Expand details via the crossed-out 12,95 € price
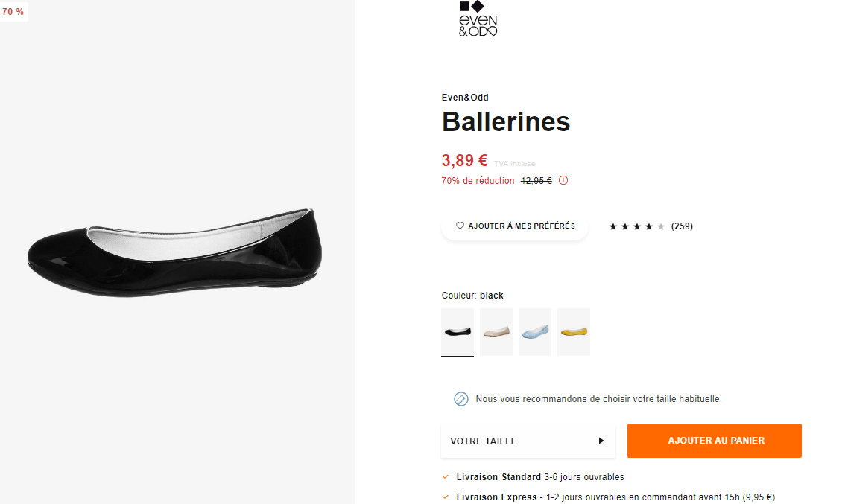The width and height of the screenshot is (842, 504). point(536,180)
